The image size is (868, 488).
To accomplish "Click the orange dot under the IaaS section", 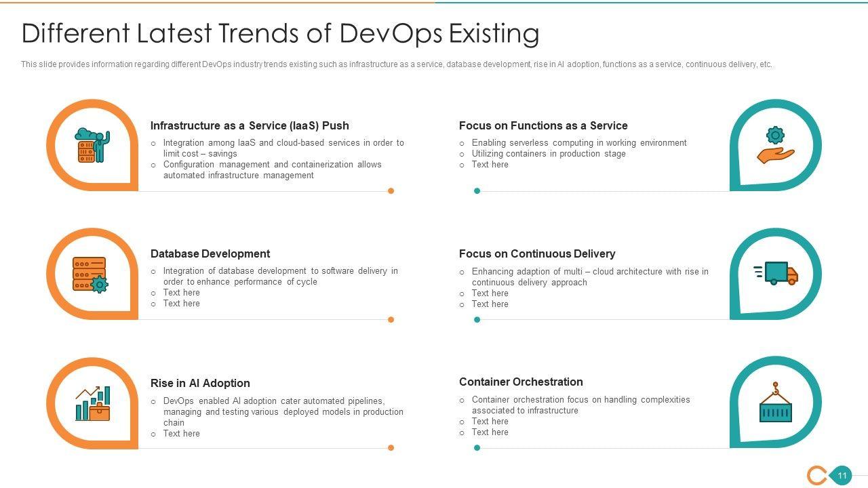I will (x=391, y=190).
